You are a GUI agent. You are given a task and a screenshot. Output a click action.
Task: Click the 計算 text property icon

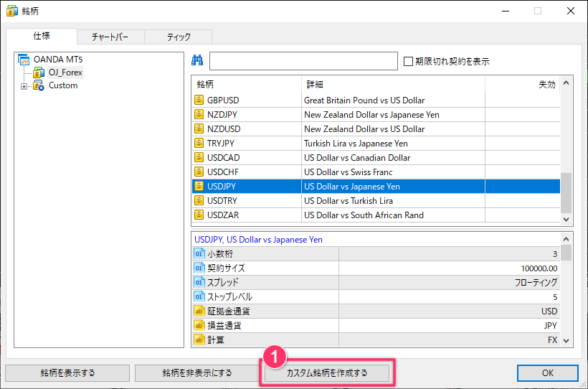pos(199,339)
